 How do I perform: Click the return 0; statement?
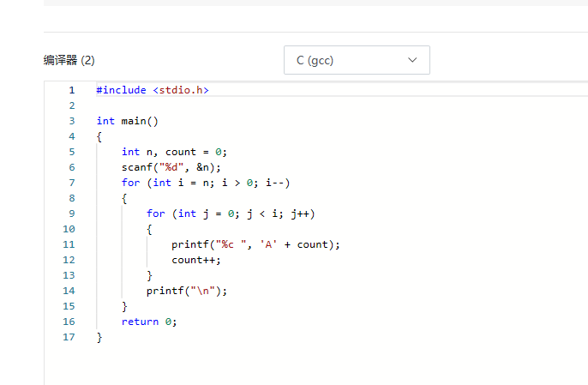coord(149,322)
